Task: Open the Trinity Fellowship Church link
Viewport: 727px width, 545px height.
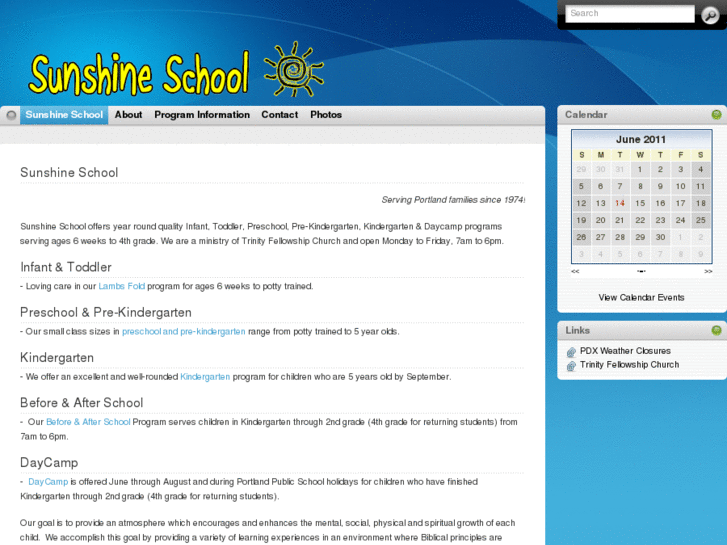Action: 629,365
